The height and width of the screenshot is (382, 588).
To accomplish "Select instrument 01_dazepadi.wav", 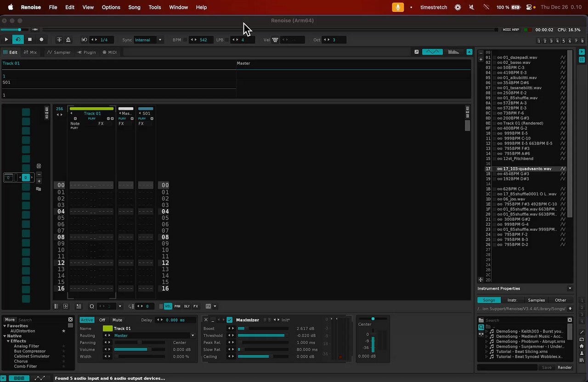I will pos(520,57).
